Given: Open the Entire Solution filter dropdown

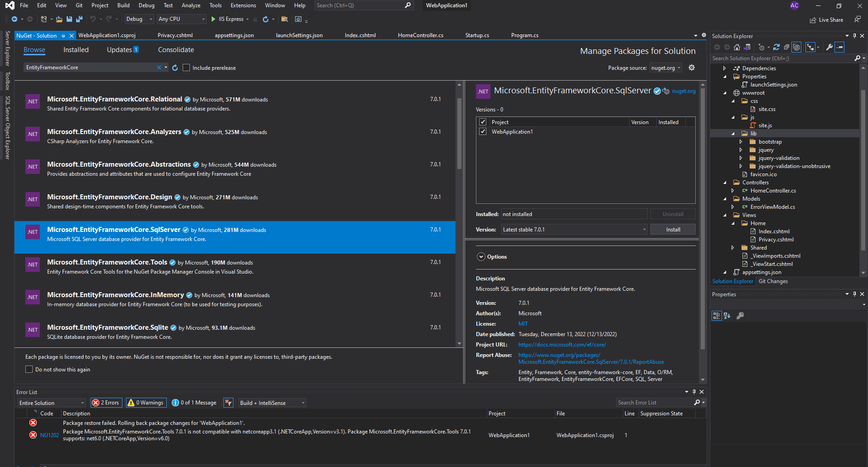Looking at the screenshot, I should pos(51,402).
